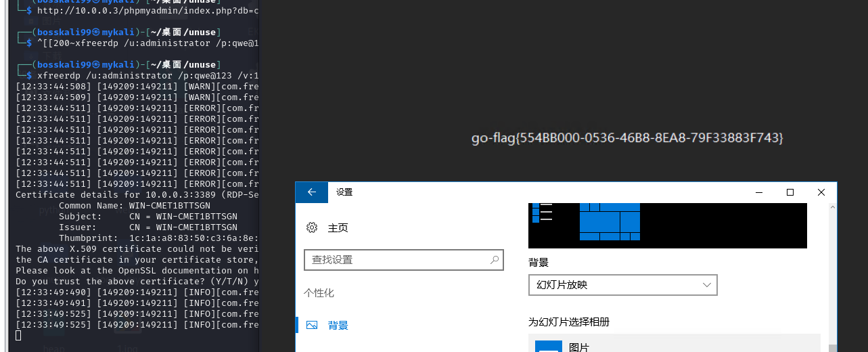Screen dimensions: 868x352
Task: Click the chevron of the 幻灯片放映 combo box
Action: 707,285
